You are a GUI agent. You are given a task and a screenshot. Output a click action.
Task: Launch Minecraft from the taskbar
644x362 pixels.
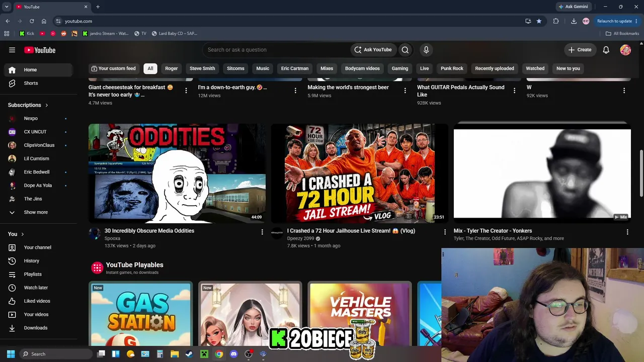coord(204,354)
